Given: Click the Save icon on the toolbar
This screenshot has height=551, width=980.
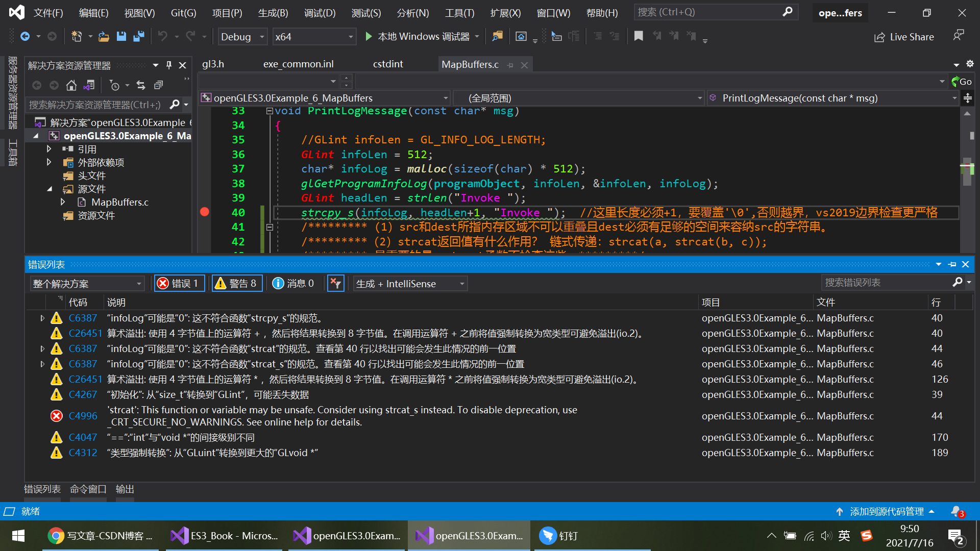Looking at the screenshot, I should (121, 36).
